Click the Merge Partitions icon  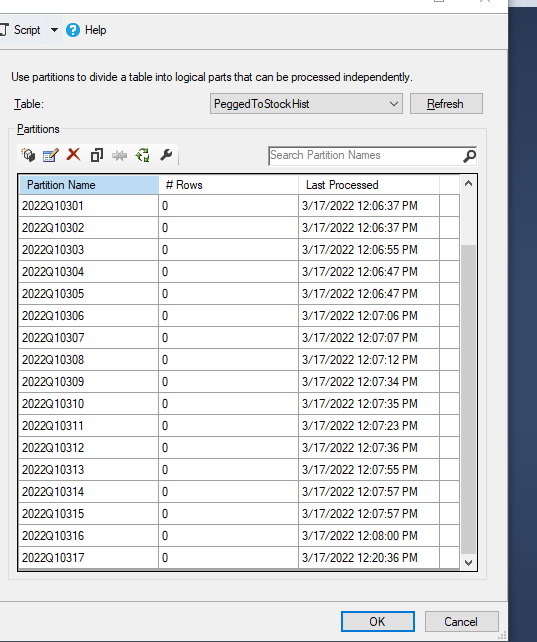(120, 156)
